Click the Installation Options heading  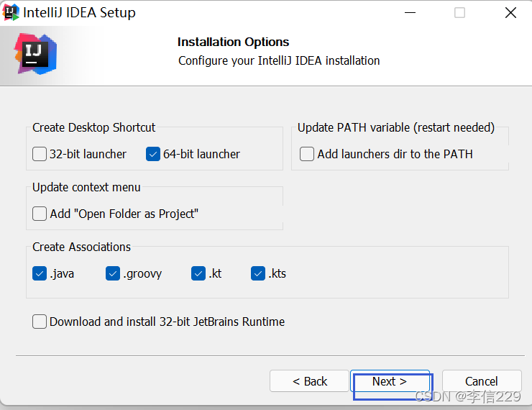[233, 42]
